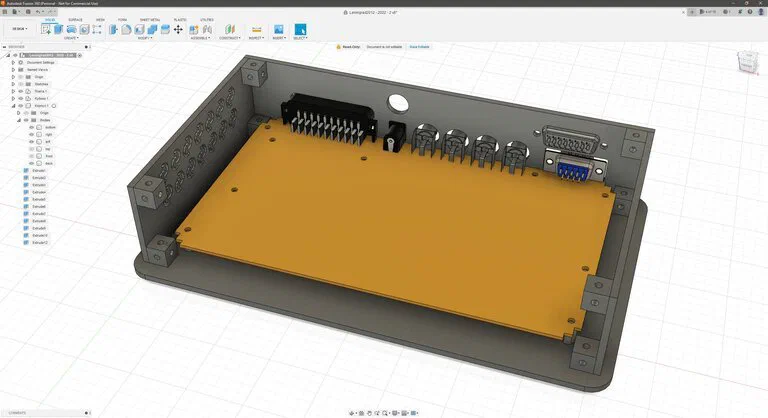Activate the Select tool
The image size is (768, 418).
(300, 29)
